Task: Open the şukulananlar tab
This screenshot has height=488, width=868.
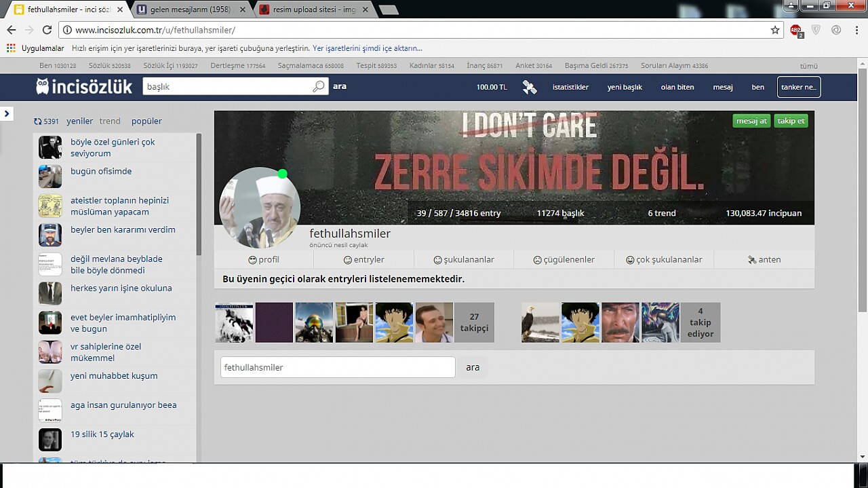Action: (x=464, y=259)
